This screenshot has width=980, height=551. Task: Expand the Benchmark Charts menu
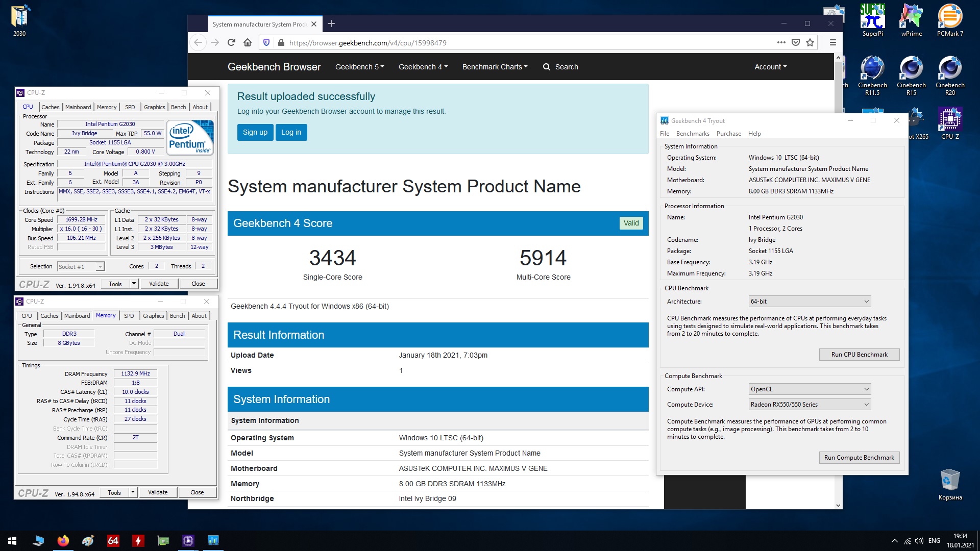[x=495, y=67]
